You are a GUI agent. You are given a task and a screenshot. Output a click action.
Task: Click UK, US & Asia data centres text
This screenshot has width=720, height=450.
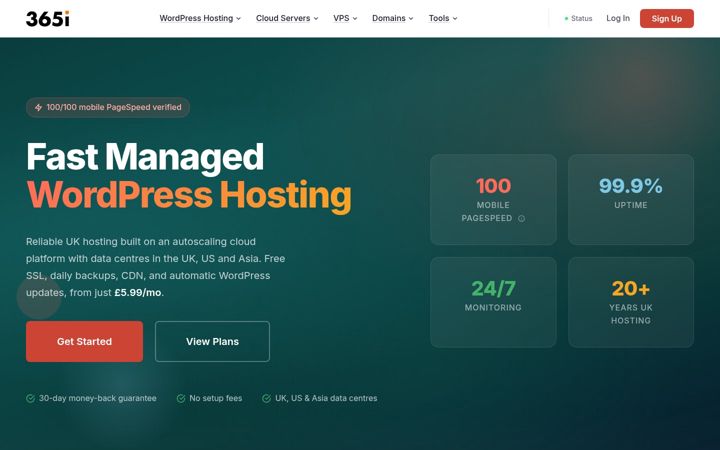coord(326,399)
